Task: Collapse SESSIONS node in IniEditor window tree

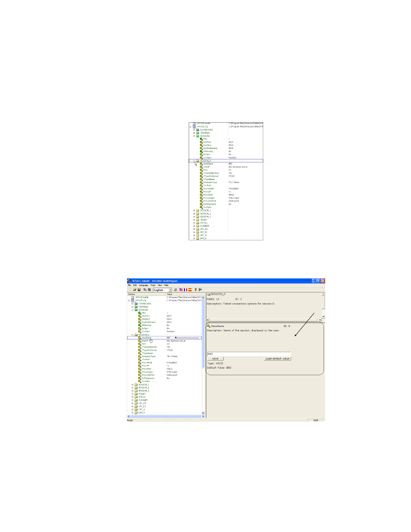Action: point(133,310)
